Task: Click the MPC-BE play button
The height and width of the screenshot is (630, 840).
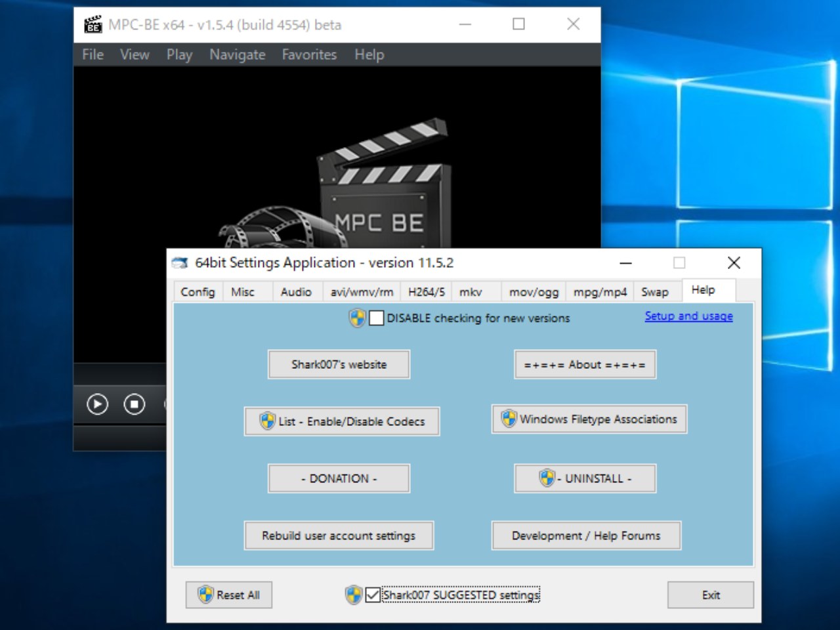Action: pyautogui.click(x=97, y=404)
